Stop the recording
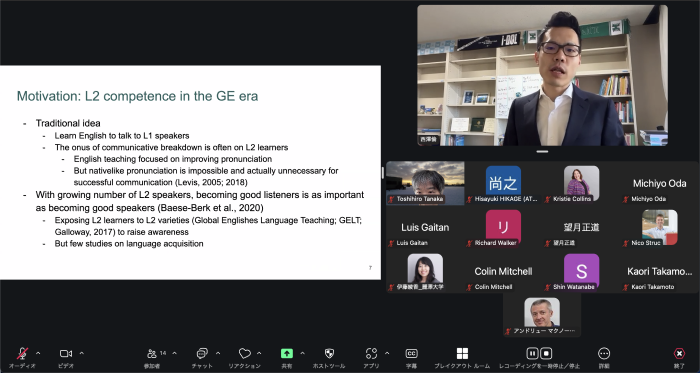 546,353
